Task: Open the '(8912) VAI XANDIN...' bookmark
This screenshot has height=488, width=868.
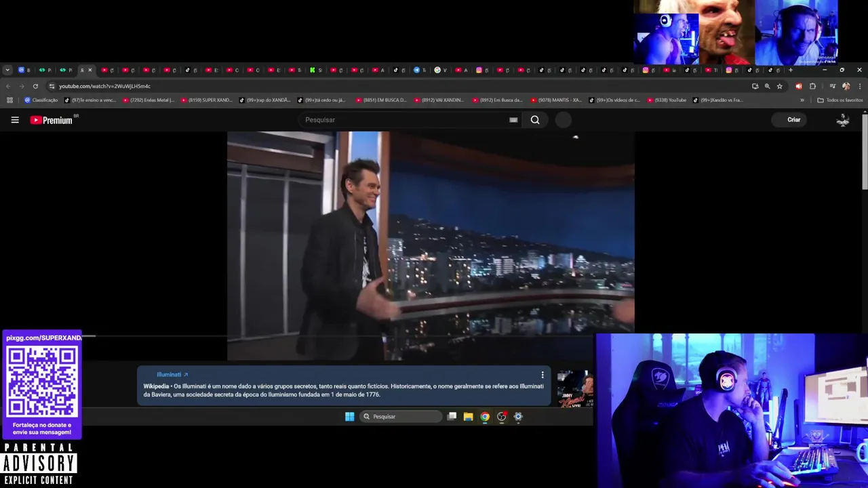Action: point(439,100)
